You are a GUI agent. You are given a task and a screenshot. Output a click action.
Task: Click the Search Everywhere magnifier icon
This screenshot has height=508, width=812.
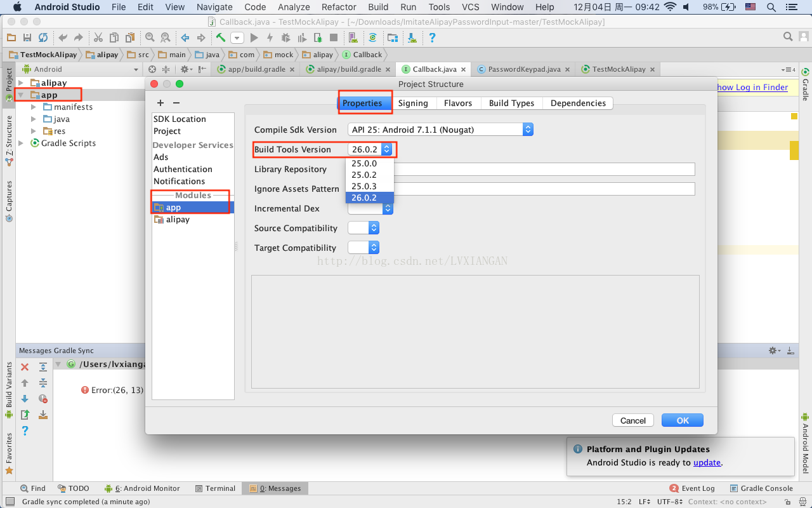coord(788,37)
